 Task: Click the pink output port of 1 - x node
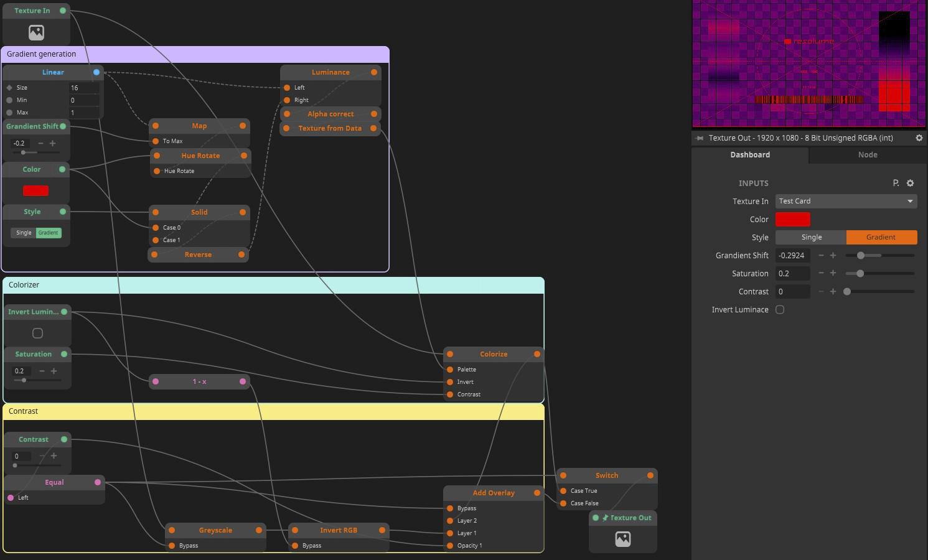click(x=243, y=381)
